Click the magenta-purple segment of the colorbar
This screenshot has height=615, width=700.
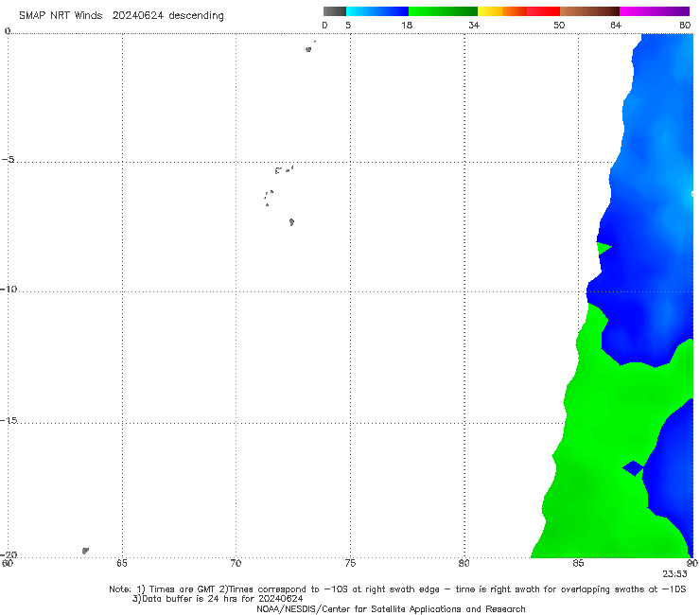click(655, 11)
